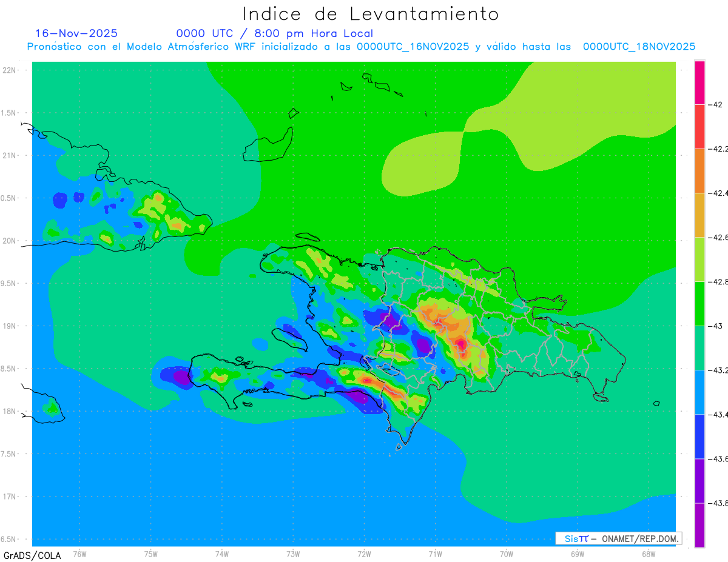728x562 pixels.
Task: Select the light blue legend swatch below -43.2
Action: (699, 392)
